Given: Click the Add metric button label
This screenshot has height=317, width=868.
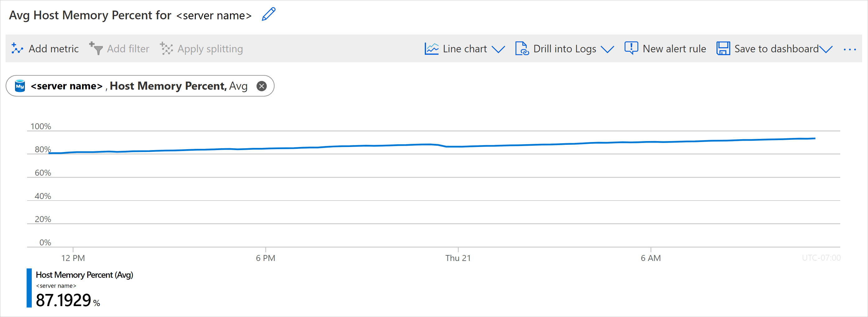Looking at the screenshot, I should (54, 49).
